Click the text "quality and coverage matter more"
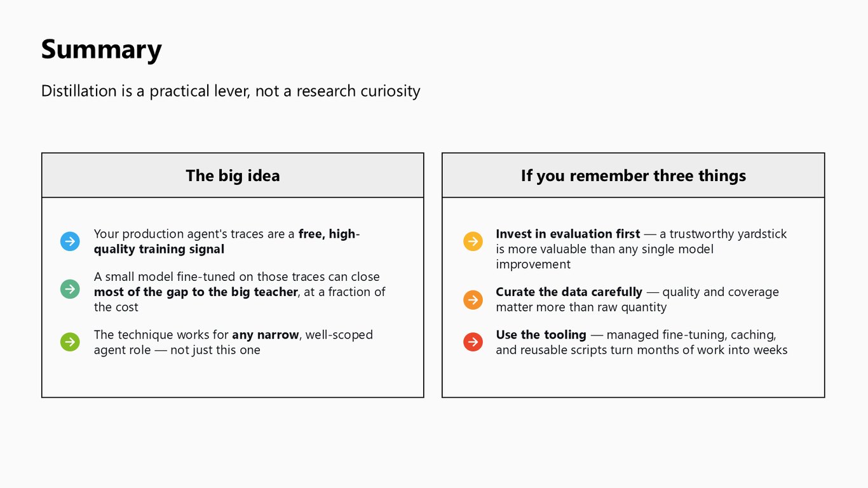 tap(637, 299)
